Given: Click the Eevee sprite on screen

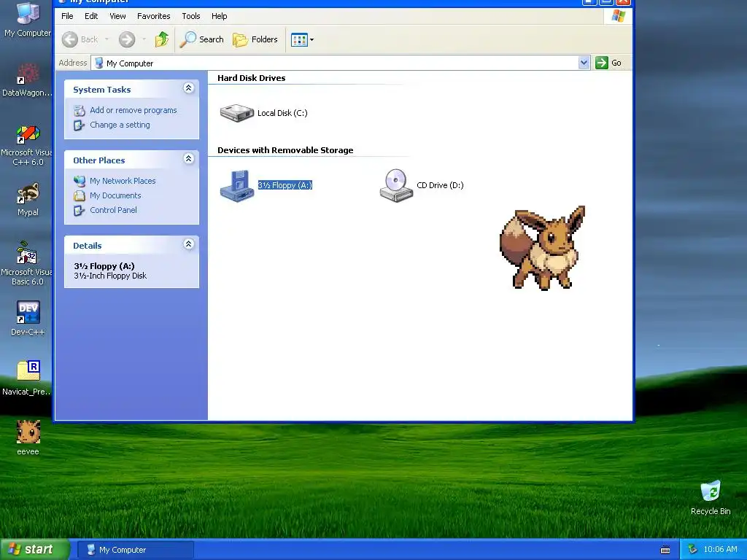Looking at the screenshot, I should pos(543,248).
